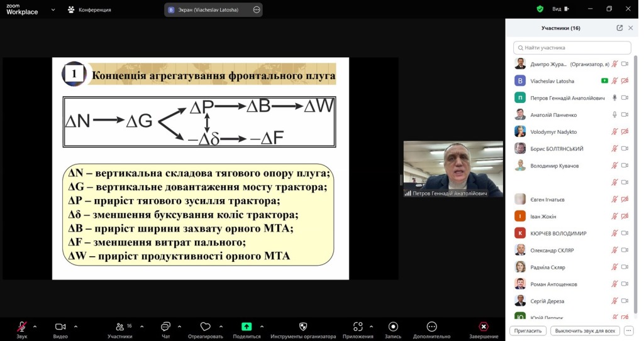Select participant Viacheslav Latosha in list
Viewport: 644px width, 341px height.
click(572, 81)
